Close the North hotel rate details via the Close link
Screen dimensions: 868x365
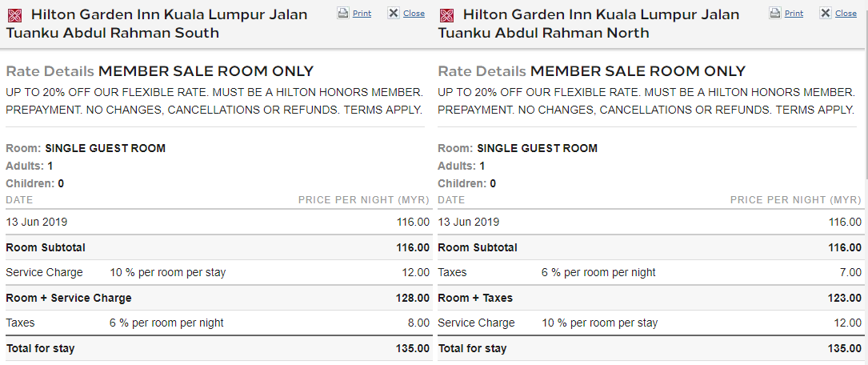[846, 14]
